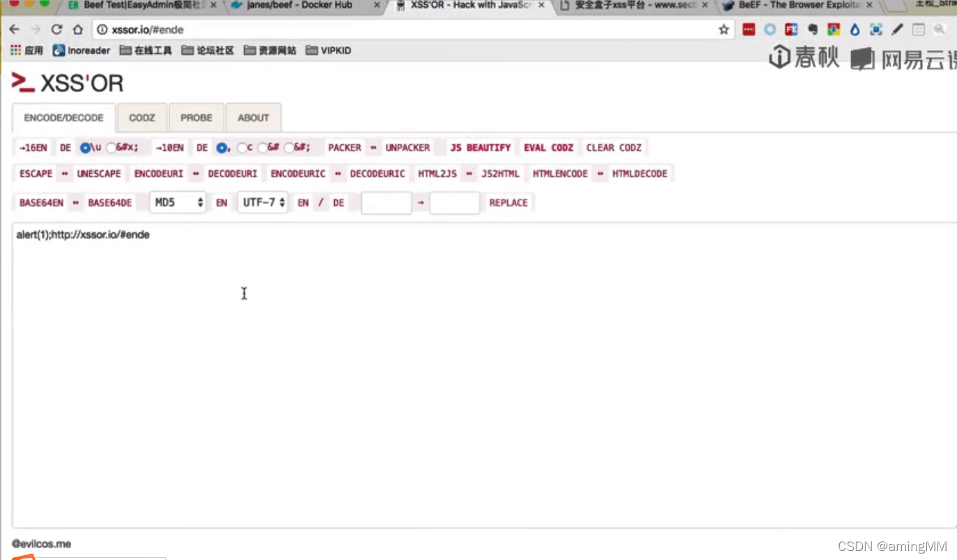
Task: Click the →16EN encode button
Action: 33,148
